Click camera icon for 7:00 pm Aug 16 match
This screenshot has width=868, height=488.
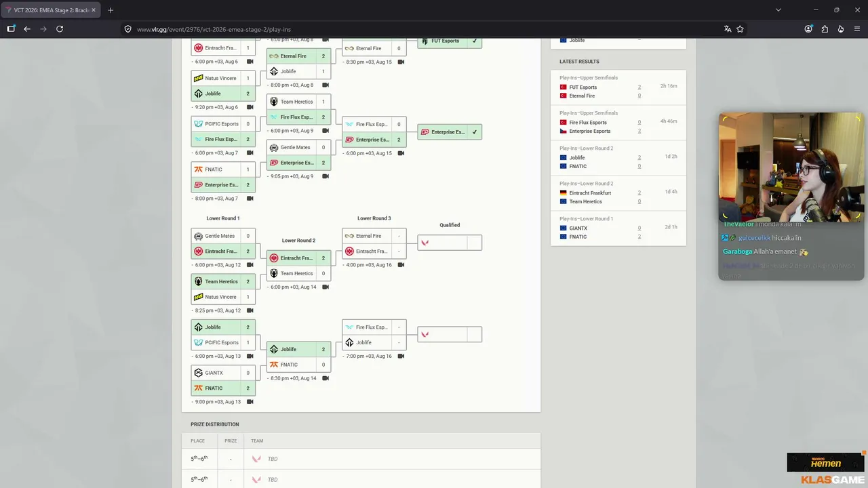coord(401,357)
